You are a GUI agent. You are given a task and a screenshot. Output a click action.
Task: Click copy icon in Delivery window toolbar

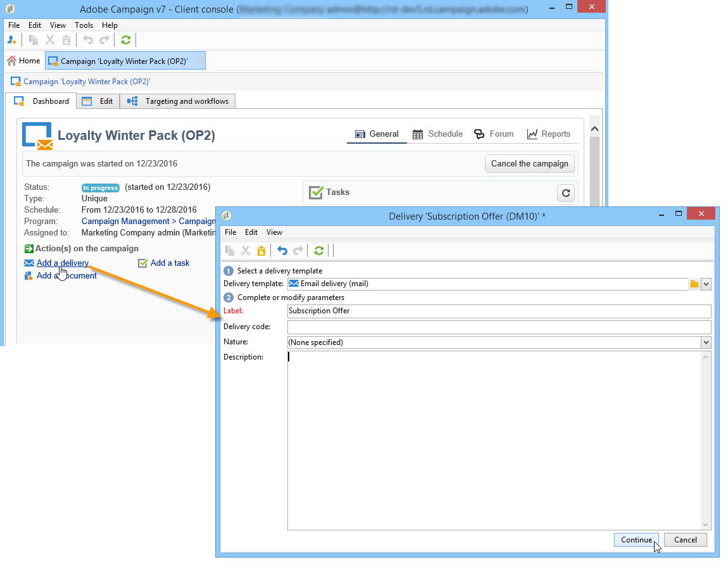(x=230, y=251)
